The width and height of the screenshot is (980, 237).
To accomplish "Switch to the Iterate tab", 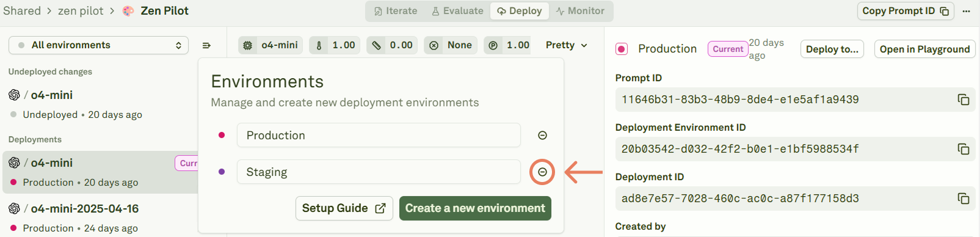I will (x=396, y=11).
